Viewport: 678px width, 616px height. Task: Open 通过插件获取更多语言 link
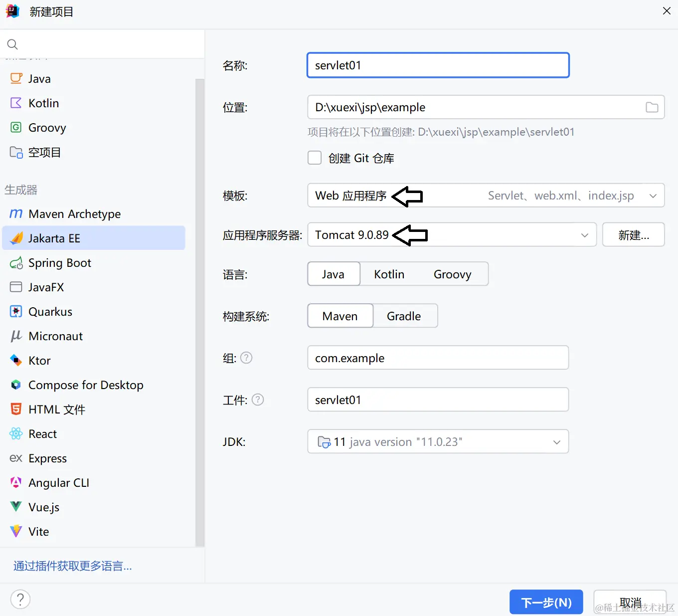click(x=72, y=566)
